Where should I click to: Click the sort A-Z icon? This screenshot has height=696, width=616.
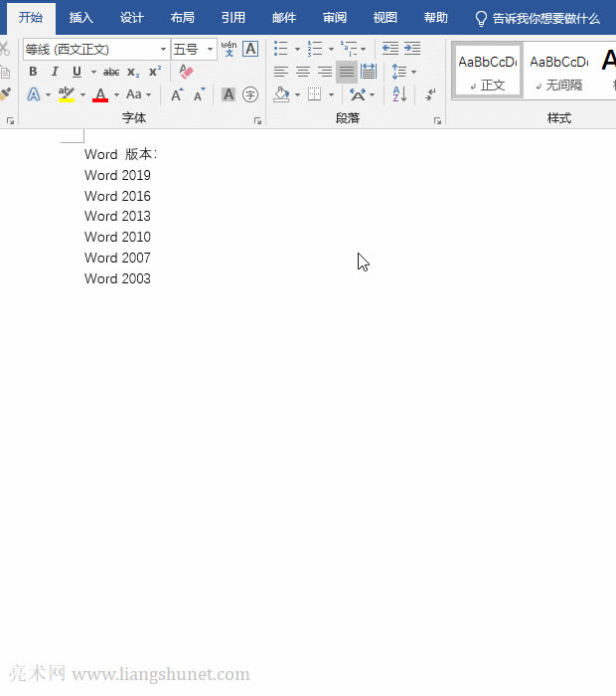coord(399,94)
